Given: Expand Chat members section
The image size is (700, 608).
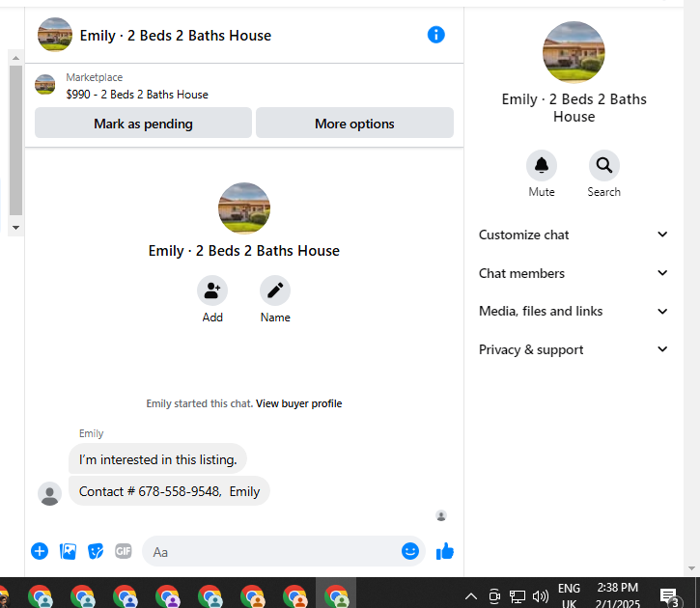Looking at the screenshot, I should click(x=574, y=273).
